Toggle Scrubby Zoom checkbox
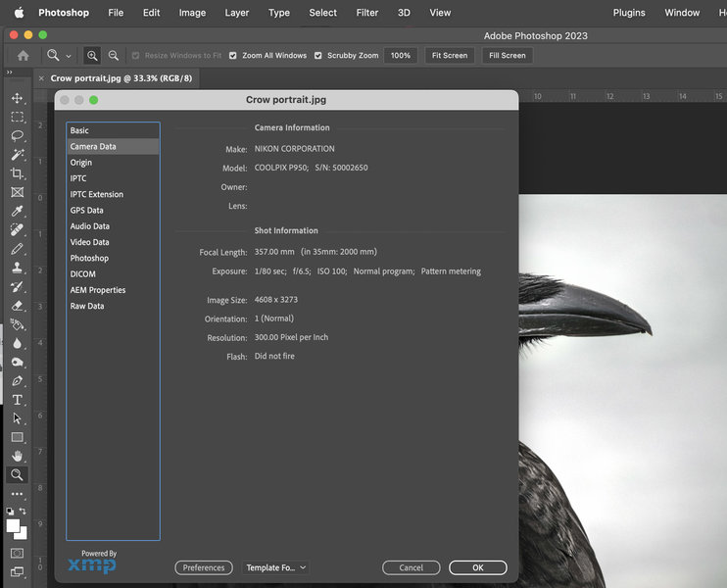This screenshot has width=727, height=588. point(318,56)
